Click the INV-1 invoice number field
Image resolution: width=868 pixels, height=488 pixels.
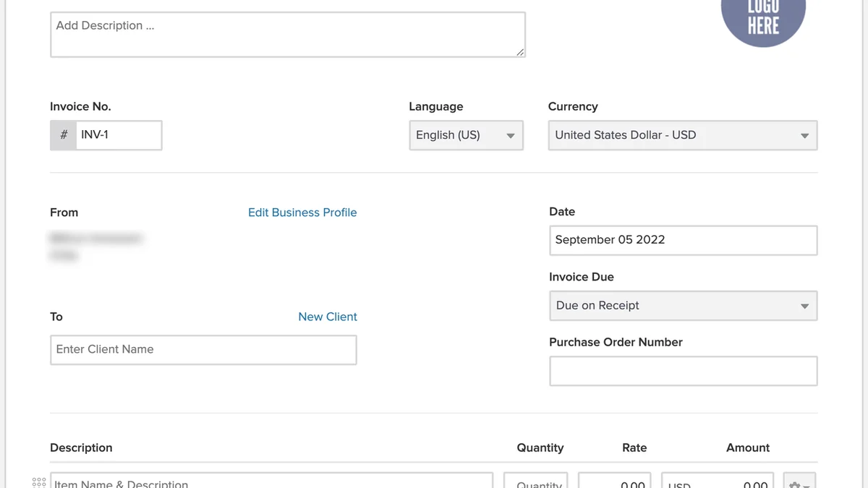[119, 135]
